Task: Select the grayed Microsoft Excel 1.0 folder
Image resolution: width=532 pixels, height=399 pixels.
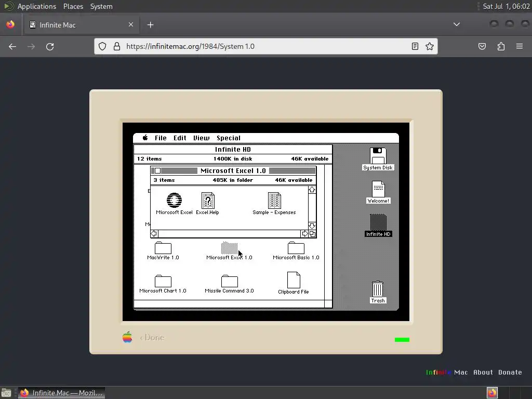Action: click(x=229, y=248)
